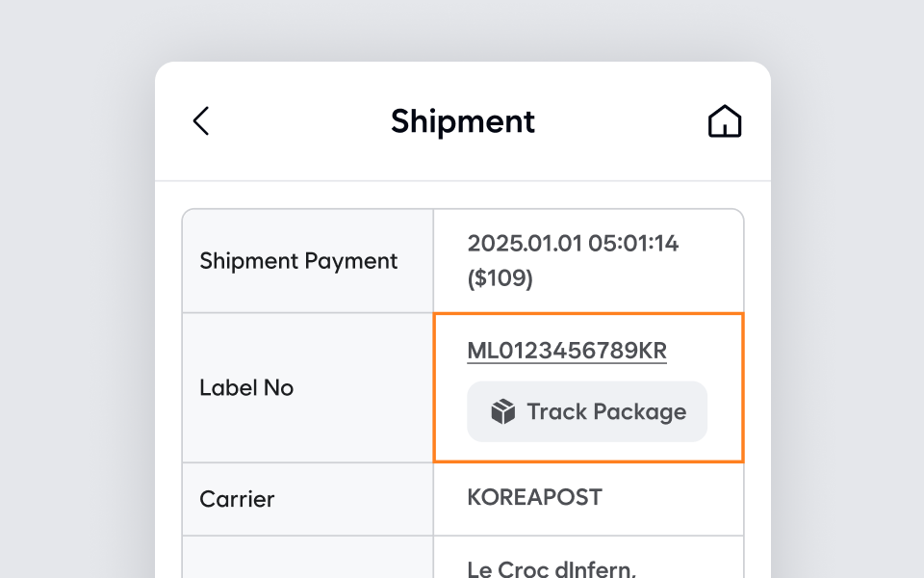This screenshot has width=924, height=578.
Task: Go back using the left chevron arrow
Action: (x=200, y=121)
